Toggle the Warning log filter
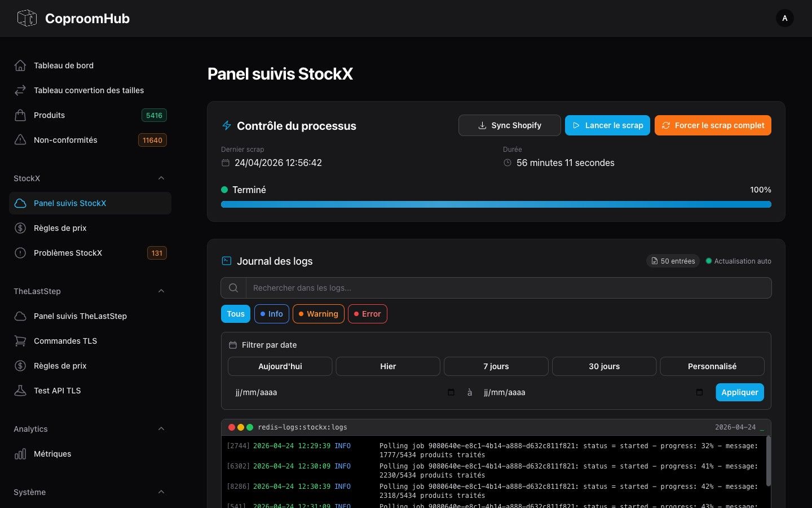Image resolution: width=812 pixels, height=508 pixels. (x=318, y=314)
